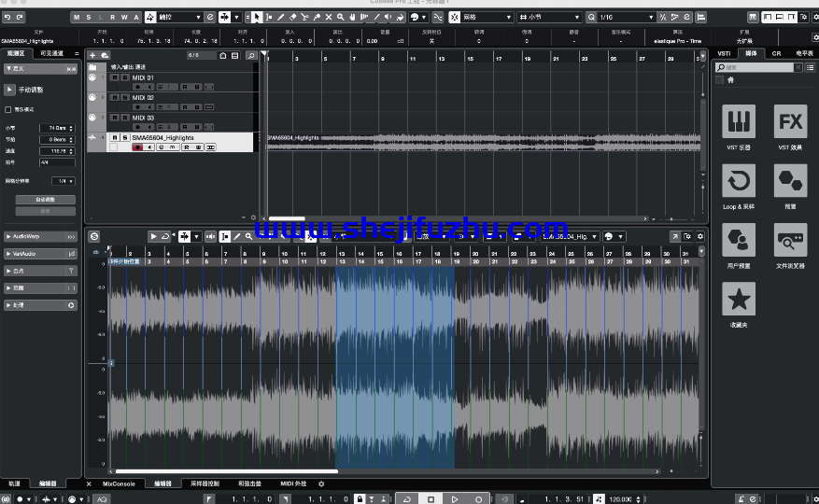Click the tempo value 120.000 field
This screenshot has width=819, height=504.
[x=620, y=499]
